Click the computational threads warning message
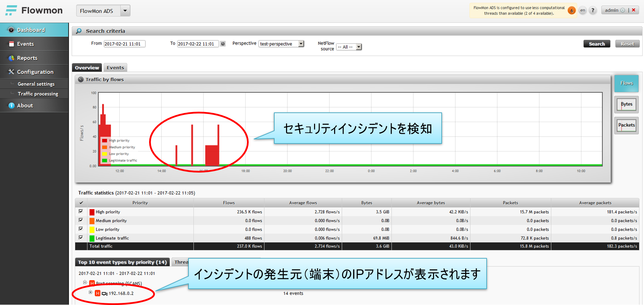The height and width of the screenshot is (305, 644). tap(519, 10)
